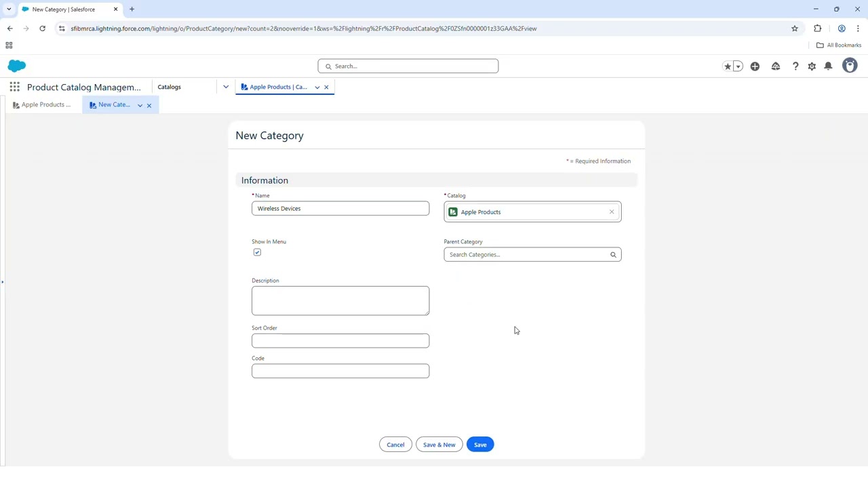Click the browser reload button
Screen dimensions: 868x488
42,28
